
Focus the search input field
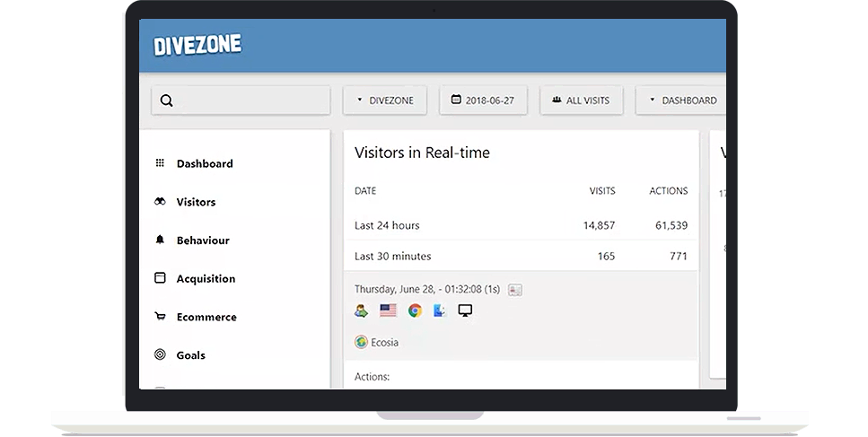241,101
